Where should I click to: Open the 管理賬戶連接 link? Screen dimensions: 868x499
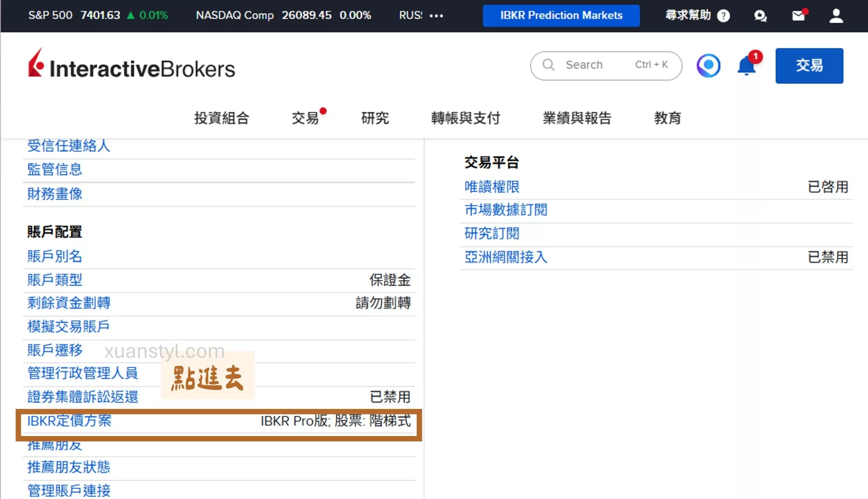coord(69,491)
